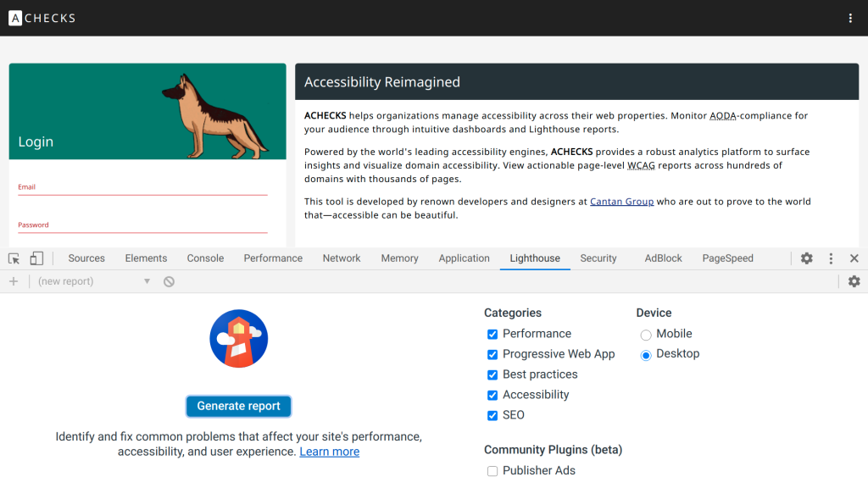The image size is (868, 488).
Task: Select the Mobile device option
Action: [x=645, y=335]
